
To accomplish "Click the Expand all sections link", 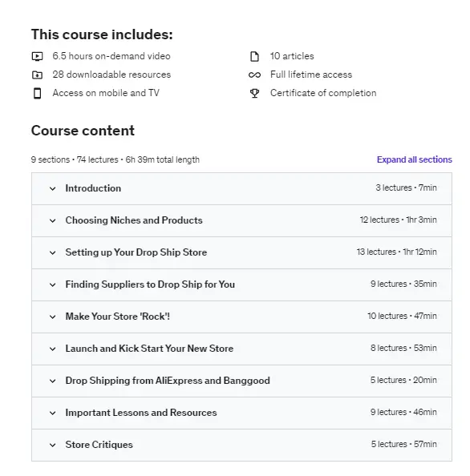I will (415, 159).
